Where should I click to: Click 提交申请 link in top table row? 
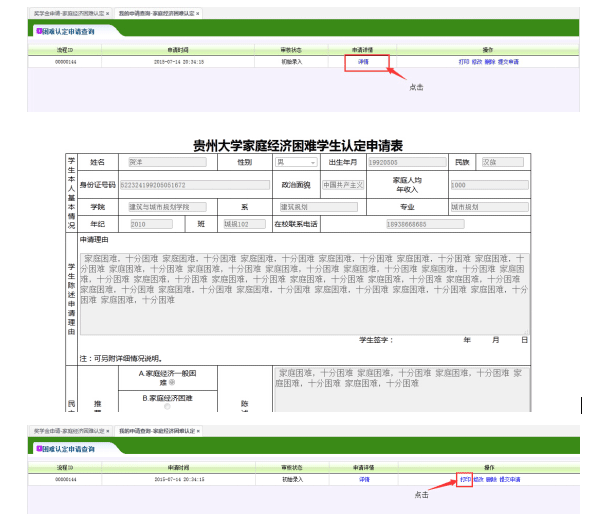point(508,61)
